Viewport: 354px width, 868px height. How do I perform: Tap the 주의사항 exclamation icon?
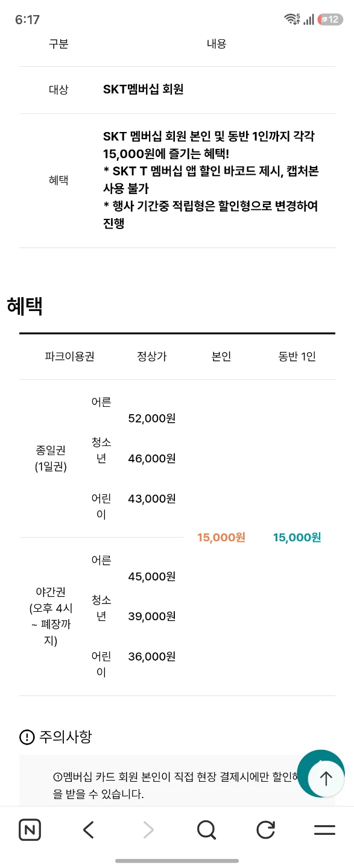pyautogui.click(x=27, y=737)
